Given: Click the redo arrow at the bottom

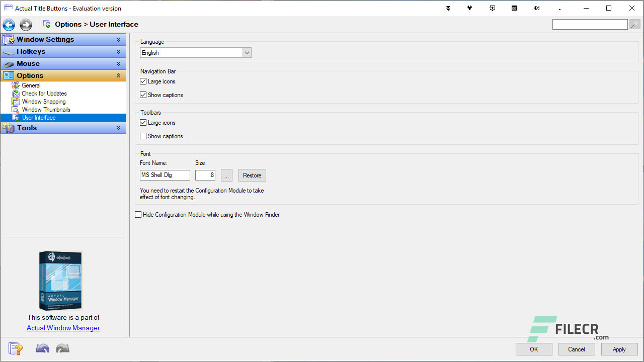Looking at the screenshot, I should click(x=62, y=348).
